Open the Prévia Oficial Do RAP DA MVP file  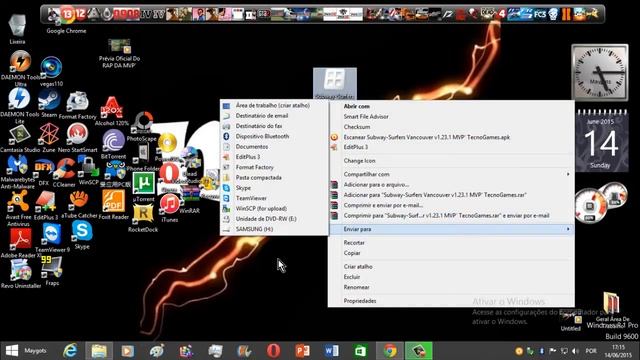point(119,53)
